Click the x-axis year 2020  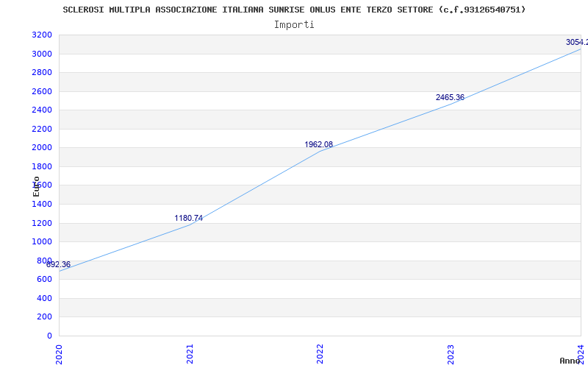(60, 354)
